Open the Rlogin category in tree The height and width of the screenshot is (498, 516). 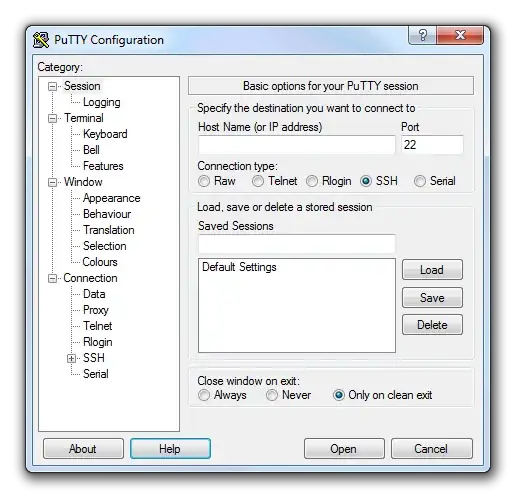point(98,342)
